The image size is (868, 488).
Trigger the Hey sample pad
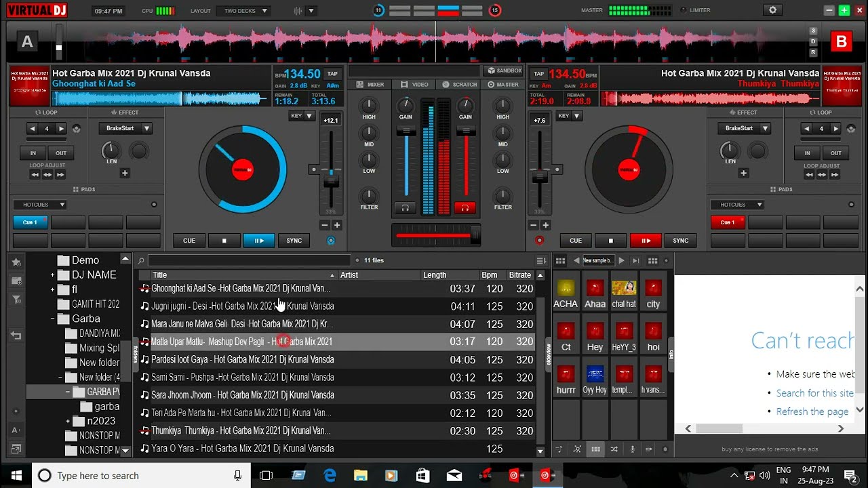point(595,337)
